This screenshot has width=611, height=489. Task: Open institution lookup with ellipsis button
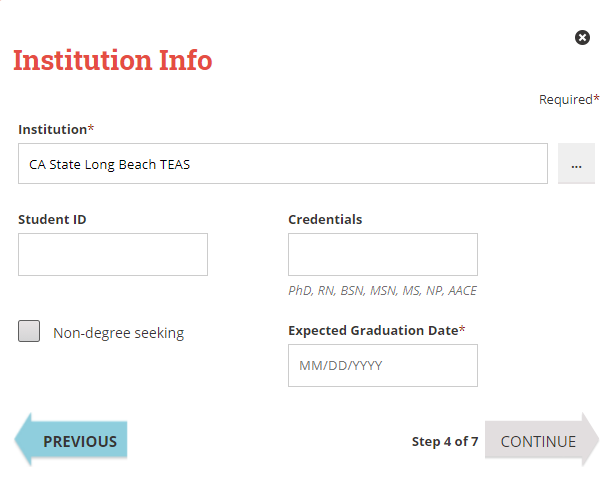[x=576, y=164]
